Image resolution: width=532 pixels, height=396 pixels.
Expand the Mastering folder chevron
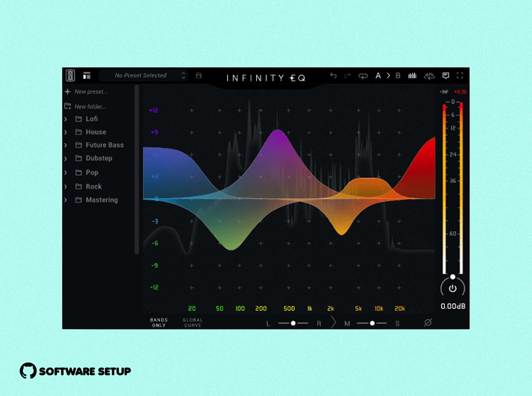click(66, 200)
